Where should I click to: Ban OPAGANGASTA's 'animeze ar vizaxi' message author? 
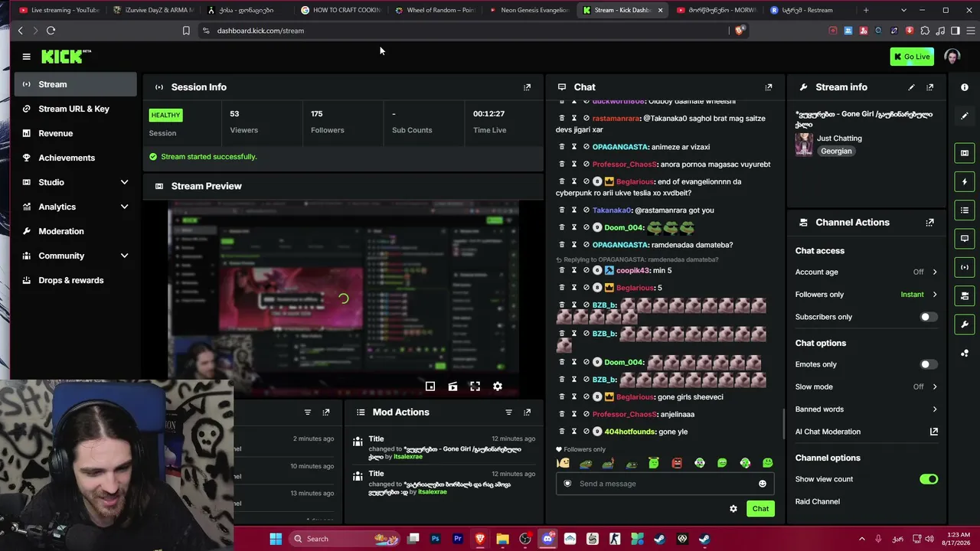[x=586, y=147]
